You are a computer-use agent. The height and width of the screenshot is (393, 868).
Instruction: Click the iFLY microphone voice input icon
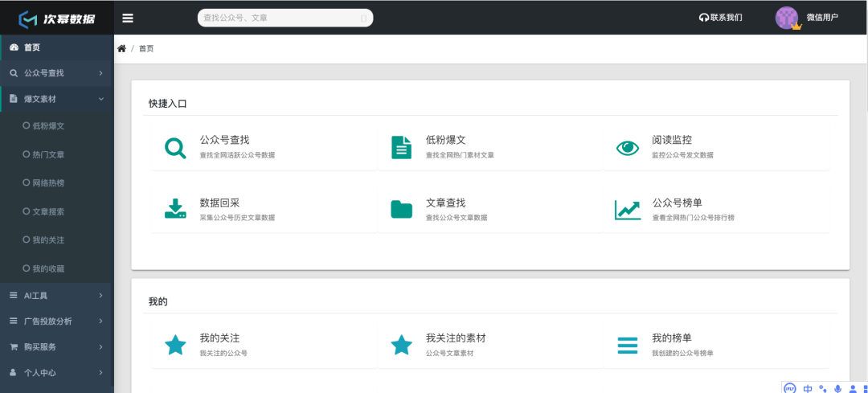(x=838, y=388)
